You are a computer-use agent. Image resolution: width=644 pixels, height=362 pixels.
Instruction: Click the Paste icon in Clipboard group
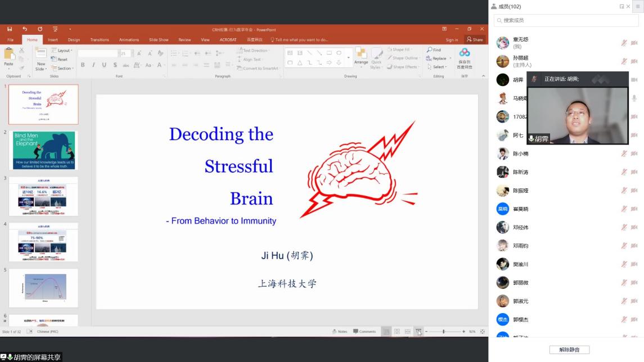pyautogui.click(x=9, y=56)
